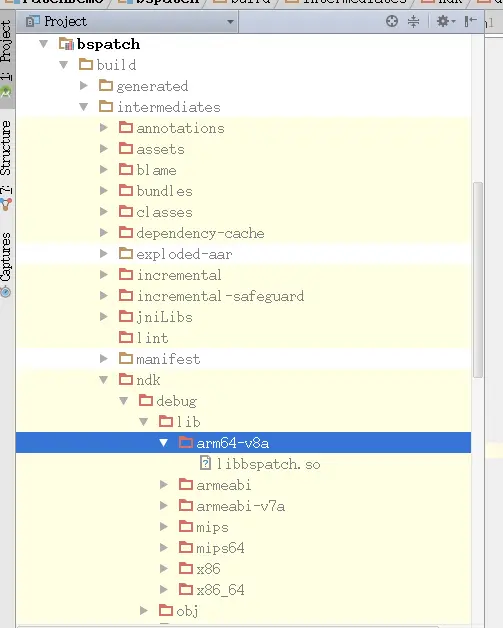Select the classes folder label
This screenshot has height=628, width=503.
tap(165, 212)
